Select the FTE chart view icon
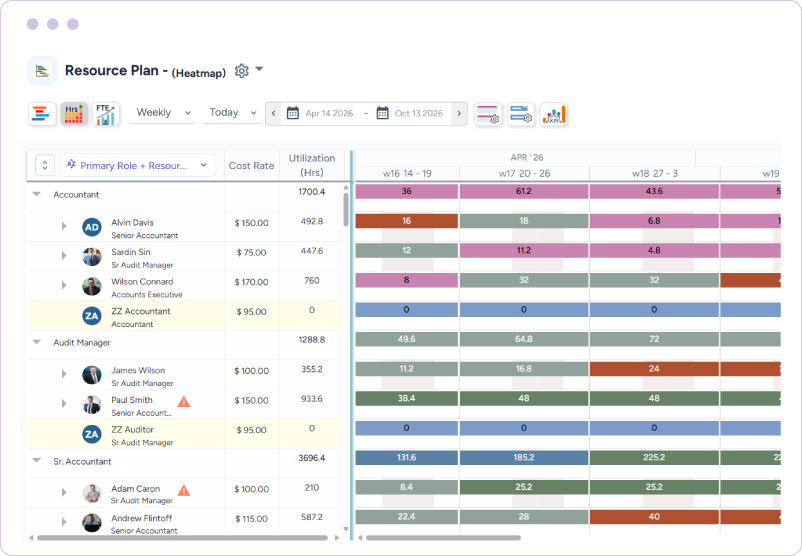Image resolution: width=802 pixels, height=556 pixels. click(x=106, y=114)
